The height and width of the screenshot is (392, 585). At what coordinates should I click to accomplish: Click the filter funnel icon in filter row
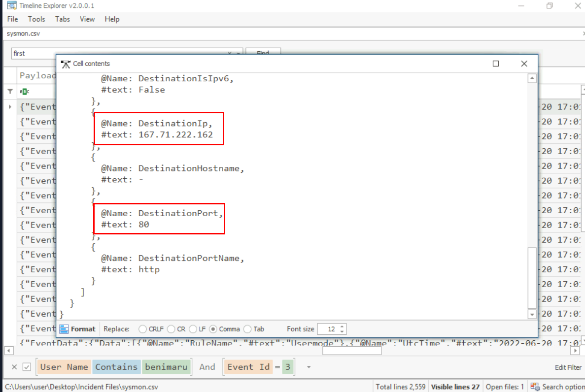click(x=10, y=91)
